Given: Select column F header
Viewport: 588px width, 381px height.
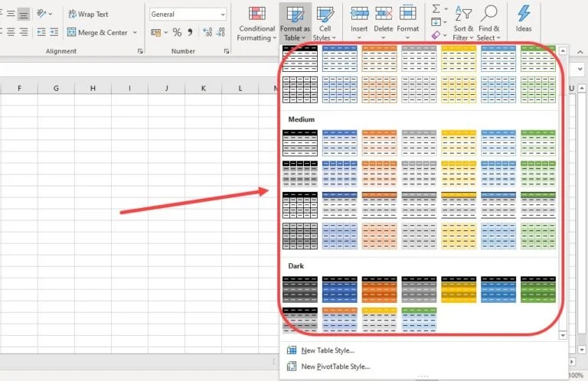Looking at the screenshot, I should click(19, 89).
